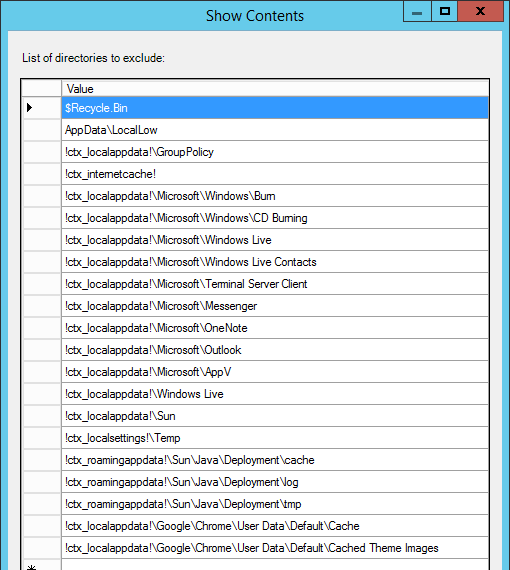The width and height of the screenshot is (510, 570).
Task: Select the row ending in Microsoft\Windows Live
Action: [x=275, y=240]
